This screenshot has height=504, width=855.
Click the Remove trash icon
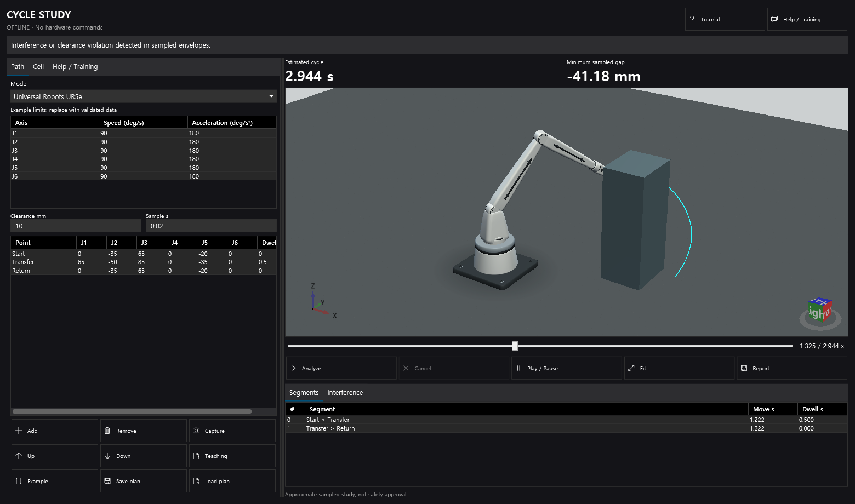click(107, 431)
